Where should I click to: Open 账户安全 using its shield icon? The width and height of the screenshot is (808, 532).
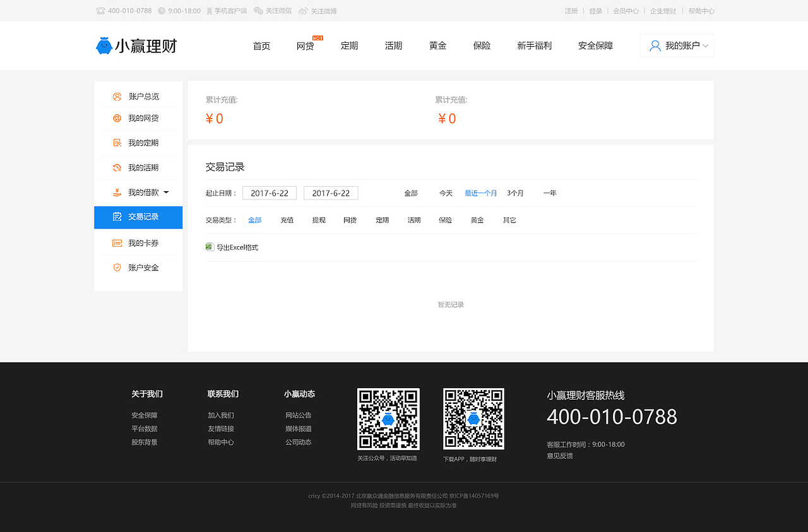(116, 267)
